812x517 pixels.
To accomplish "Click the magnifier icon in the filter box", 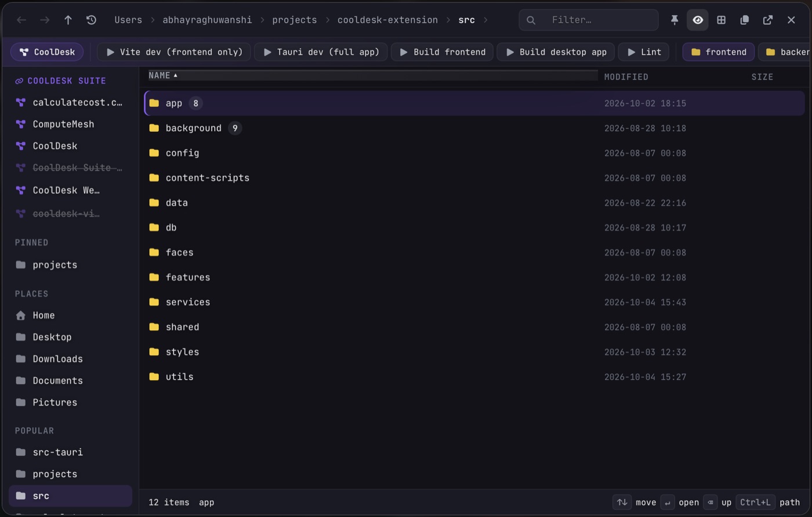I will click(x=531, y=20).
